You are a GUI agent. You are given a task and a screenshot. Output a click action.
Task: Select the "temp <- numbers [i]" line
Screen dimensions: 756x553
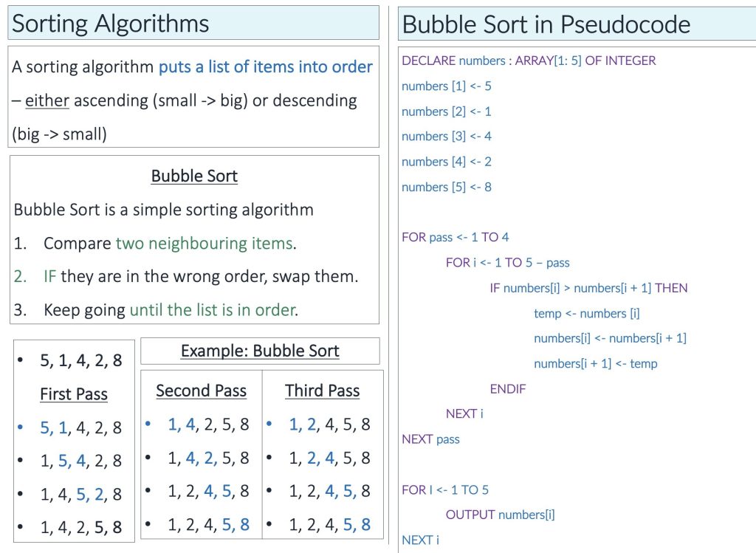pos(586,313)
